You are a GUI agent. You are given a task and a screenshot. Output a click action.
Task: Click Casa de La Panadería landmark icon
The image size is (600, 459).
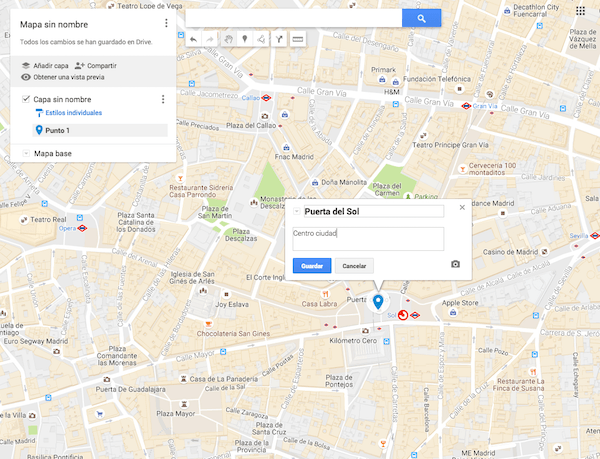point(184,379)
